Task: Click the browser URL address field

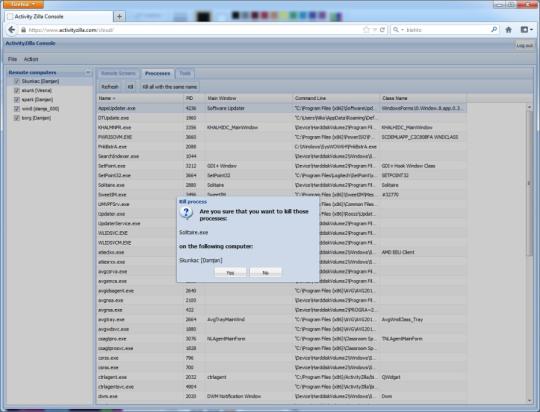Action: (193, 30)
